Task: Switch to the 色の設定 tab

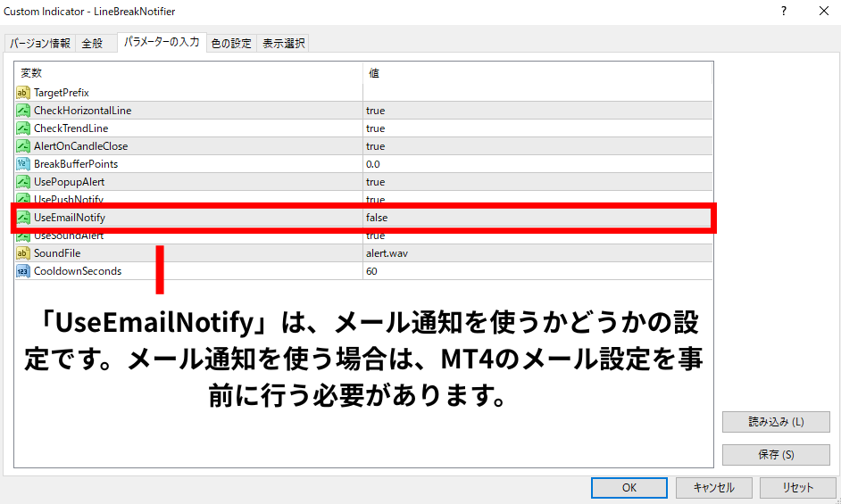Action: pyautogui.click(x=231, y=44)
